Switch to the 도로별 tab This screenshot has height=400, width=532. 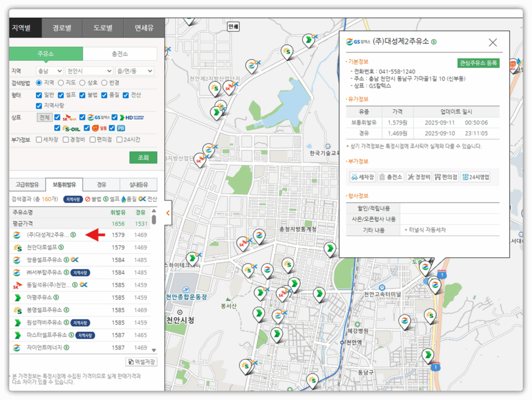point(103,28)
